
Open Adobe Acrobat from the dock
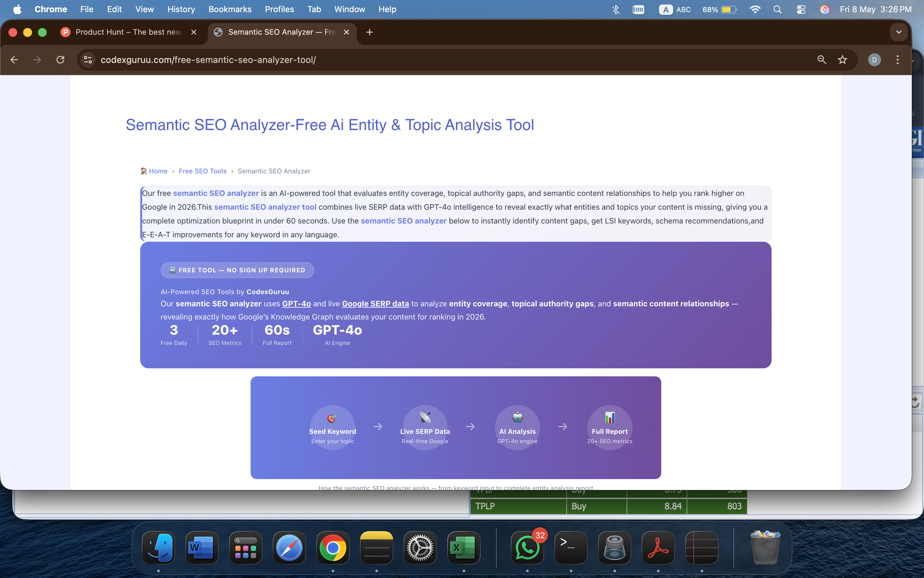(x=658, y=547)
